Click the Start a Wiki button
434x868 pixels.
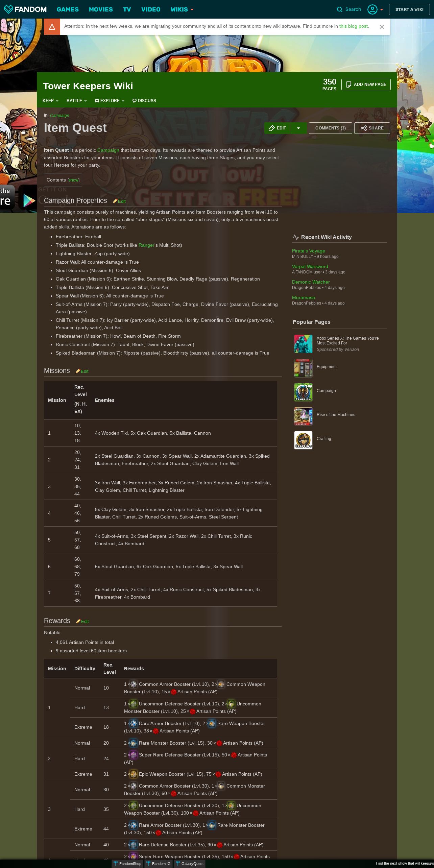coord(409,9)
